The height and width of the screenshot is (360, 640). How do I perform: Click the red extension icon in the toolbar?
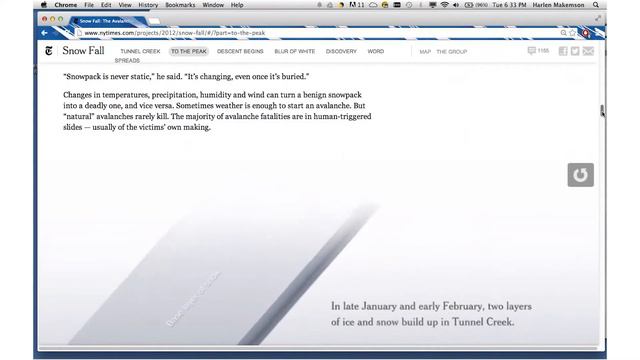click(x=586, y=33)
